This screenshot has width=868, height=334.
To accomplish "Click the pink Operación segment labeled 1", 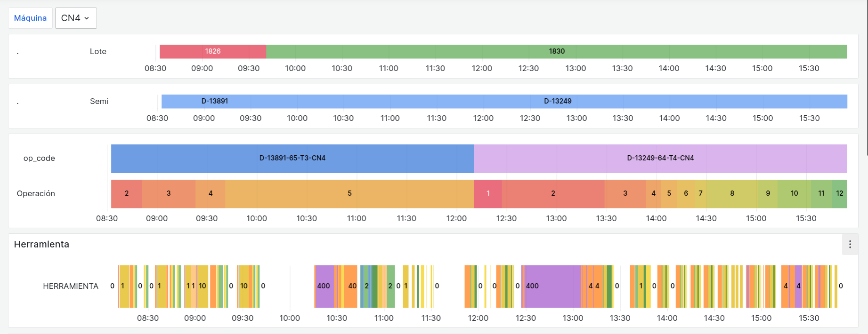I will (x=488, y=193).
